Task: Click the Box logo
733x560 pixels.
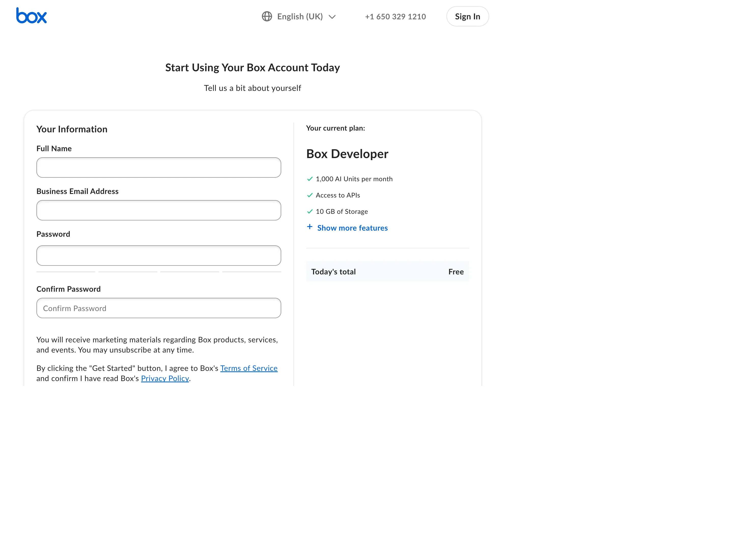Action: (x=31, y=16)
